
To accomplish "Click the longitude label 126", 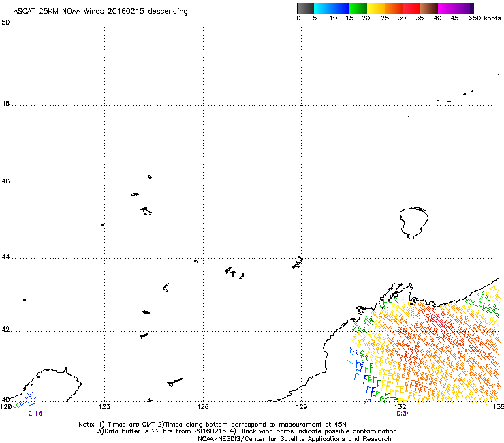I will pyautogui.click(x=203, y=407).
